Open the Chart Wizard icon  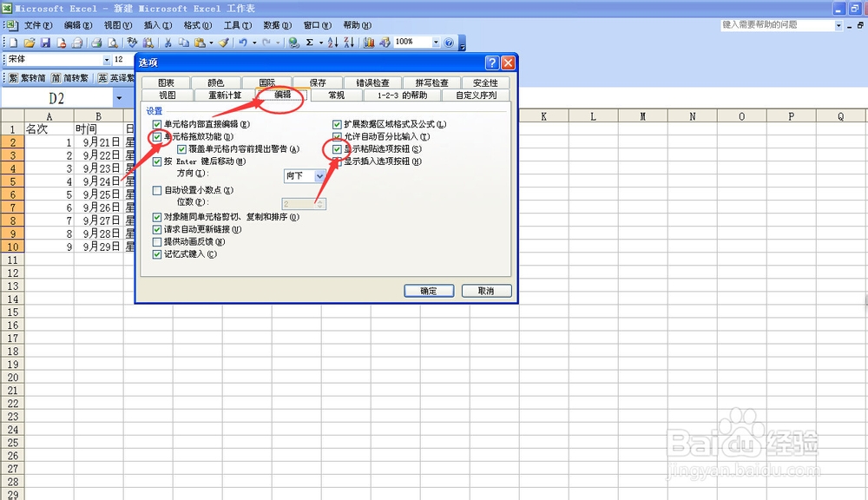(369, 43)
